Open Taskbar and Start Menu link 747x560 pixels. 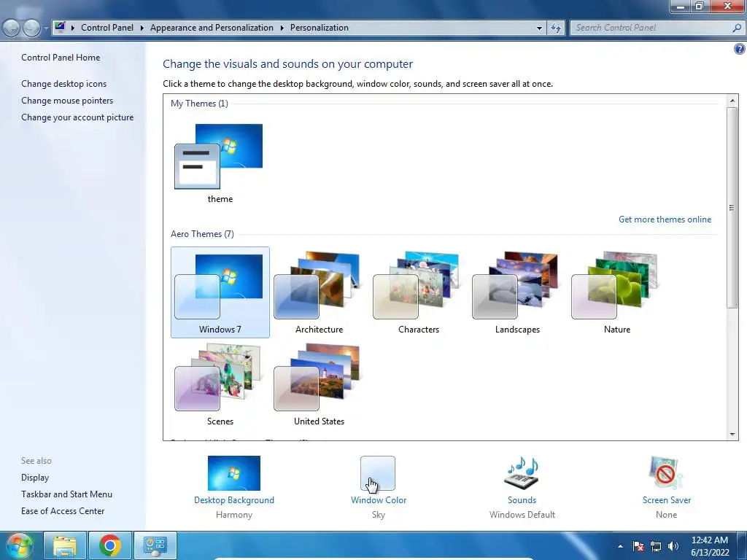pos(66,494)
